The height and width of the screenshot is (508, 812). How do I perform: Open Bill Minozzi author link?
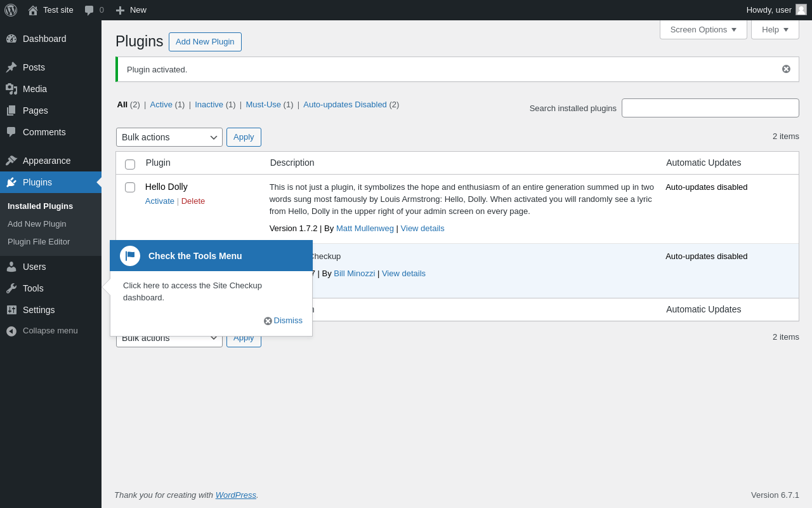354,274
